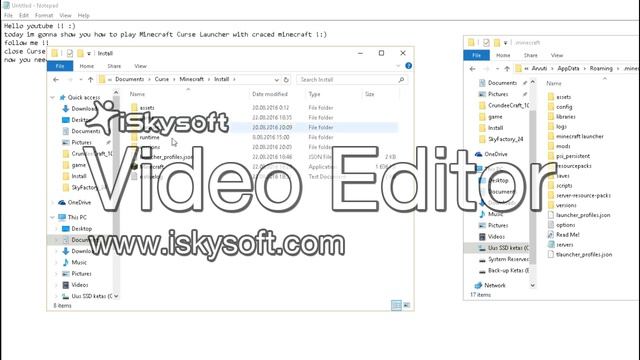This screenshot has height=360, width=640.
Task: Open Videos under This PC in Install window
Action: pyautogui.click(x=80, y=285)
